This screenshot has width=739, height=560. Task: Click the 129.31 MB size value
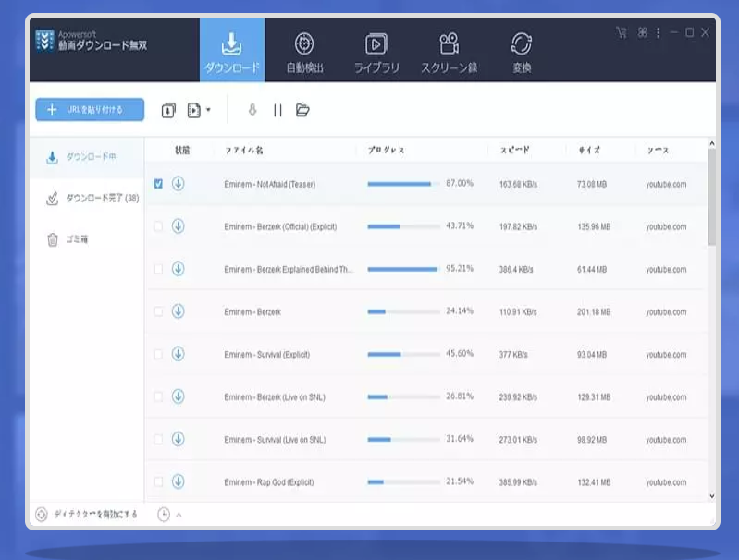[x=594, y=397]
